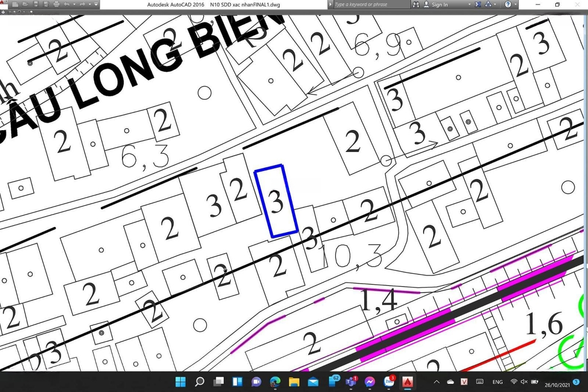
Task: Toggle the muted volume icon in system tray
Action: click(524, 382)
